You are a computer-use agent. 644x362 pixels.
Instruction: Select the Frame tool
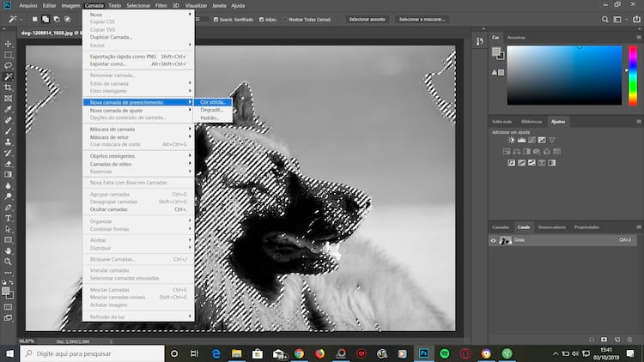8,99
